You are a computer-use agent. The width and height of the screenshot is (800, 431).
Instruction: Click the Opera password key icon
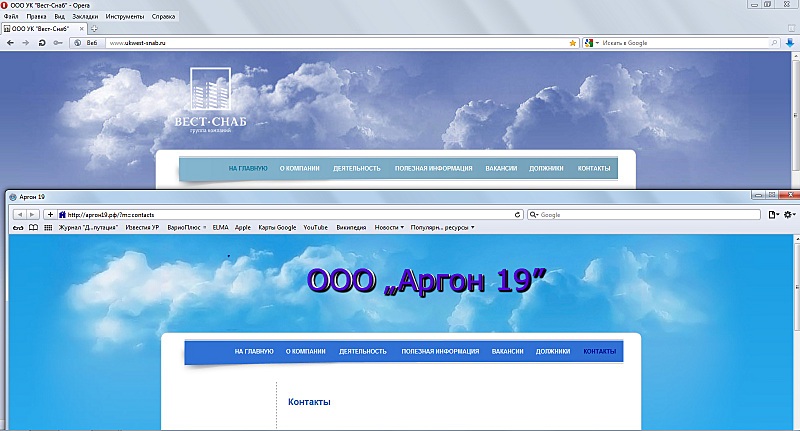(x=58, y=43)
